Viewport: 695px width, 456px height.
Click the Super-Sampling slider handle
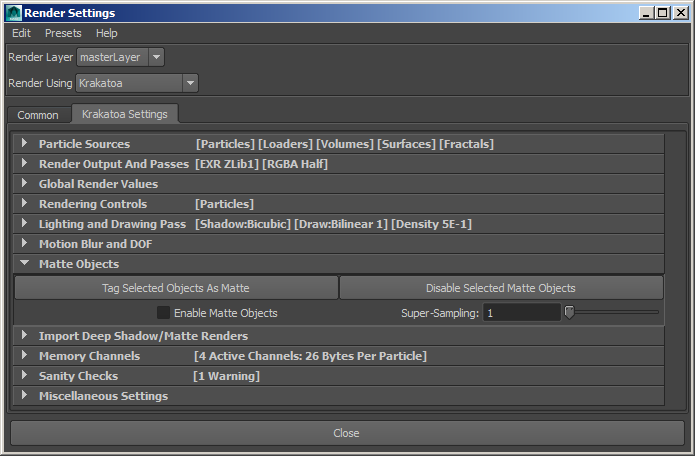click(570, 312)
